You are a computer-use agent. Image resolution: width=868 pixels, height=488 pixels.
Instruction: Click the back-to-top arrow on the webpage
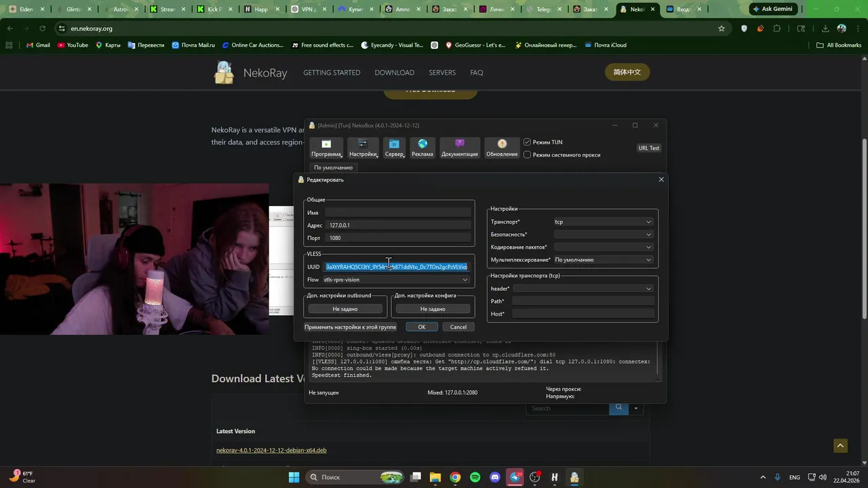(841, 445)
